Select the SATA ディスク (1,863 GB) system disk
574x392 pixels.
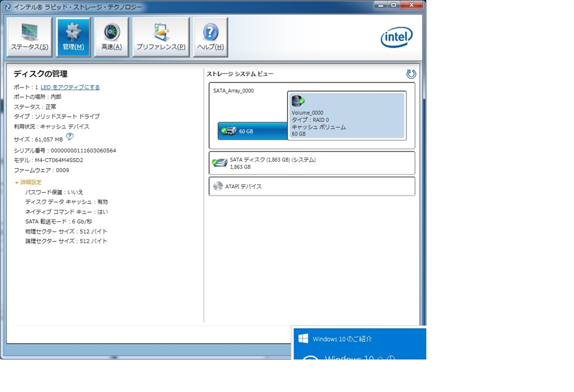312,163
